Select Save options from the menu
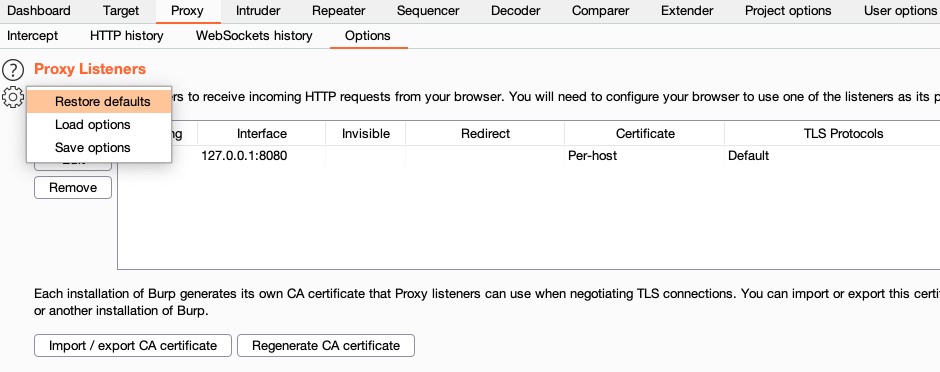Screen dimensions: 940x372 coord(99,147)
